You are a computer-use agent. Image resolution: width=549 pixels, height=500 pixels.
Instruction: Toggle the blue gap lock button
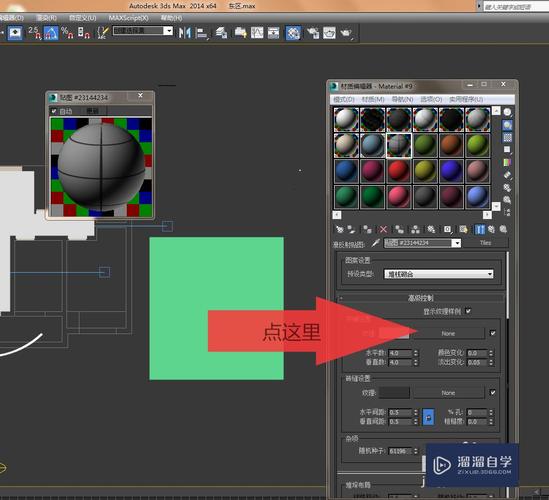pyautogui.click(x=428, y=417)
